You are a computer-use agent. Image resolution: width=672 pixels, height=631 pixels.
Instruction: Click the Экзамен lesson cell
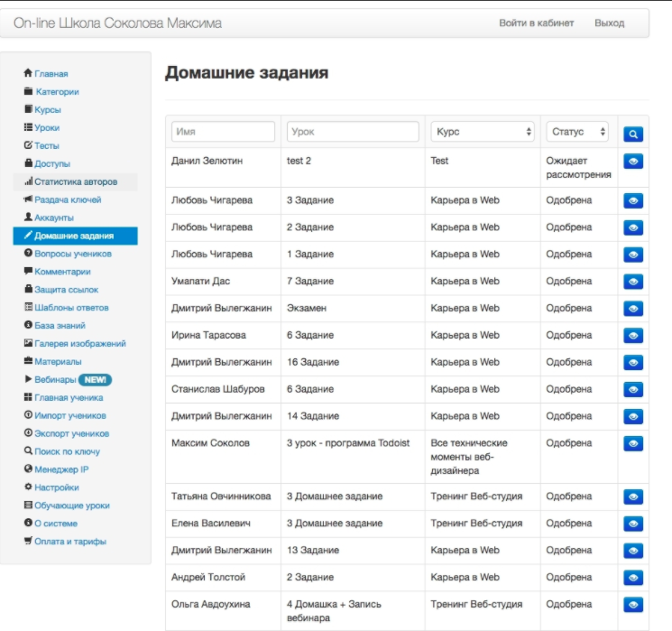click(x=353, y=309)
